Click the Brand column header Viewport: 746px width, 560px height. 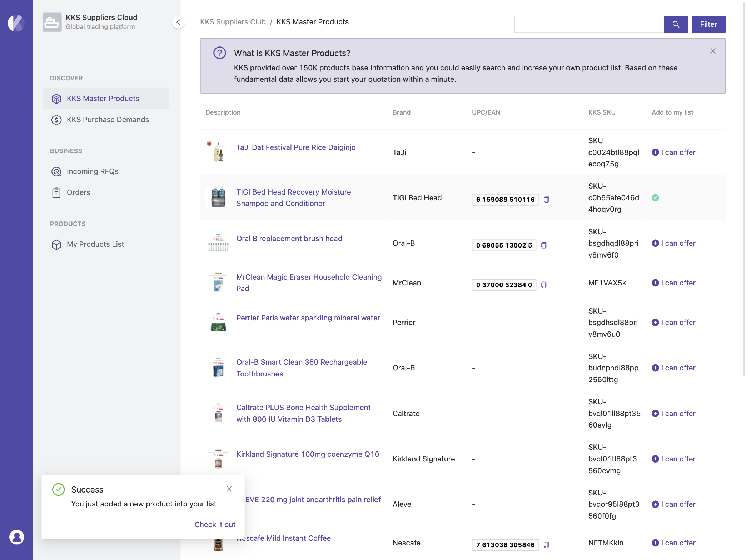click(x=402, y=112)
